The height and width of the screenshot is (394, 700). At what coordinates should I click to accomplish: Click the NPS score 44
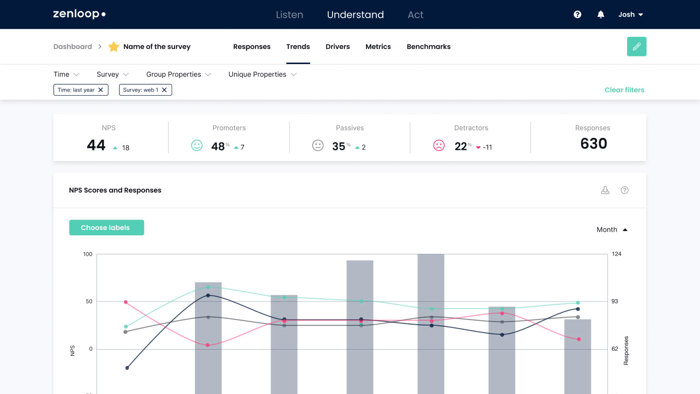(x=96, y=145)
